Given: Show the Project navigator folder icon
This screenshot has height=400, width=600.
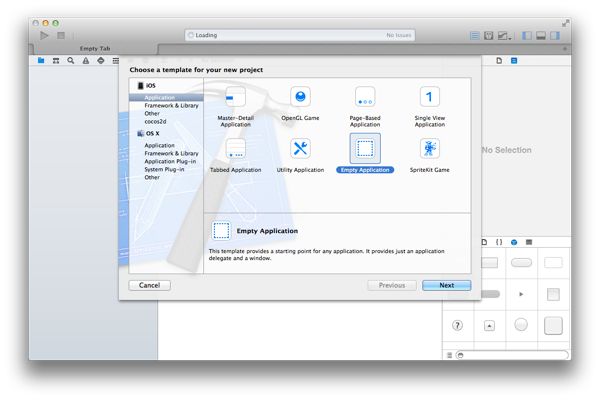Looking at the screenshot, I should [41, 60].
